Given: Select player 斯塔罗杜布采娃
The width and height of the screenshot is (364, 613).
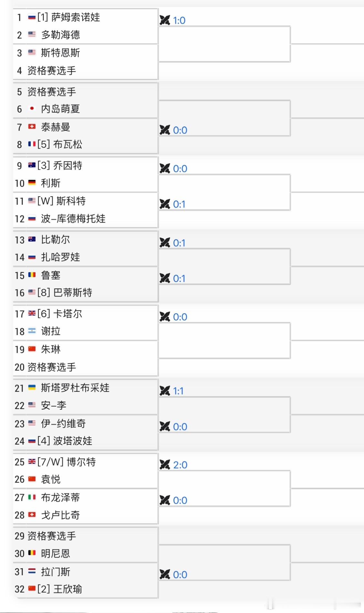Looking at the screenshot, I should [75, 388].
